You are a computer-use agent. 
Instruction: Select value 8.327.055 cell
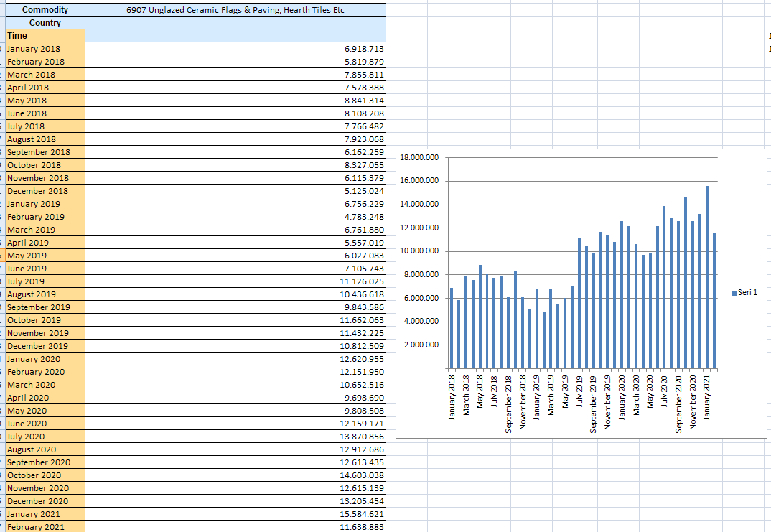[235, 165]
